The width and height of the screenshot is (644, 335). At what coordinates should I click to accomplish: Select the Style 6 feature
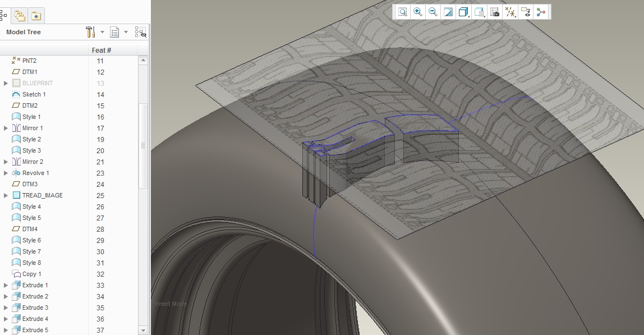[x=31, y=240]
